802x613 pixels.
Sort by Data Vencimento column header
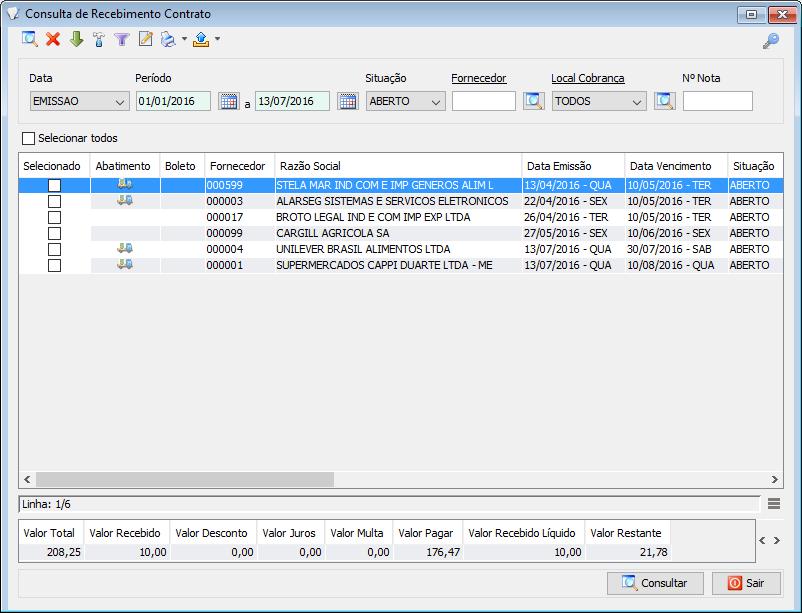[676, 166]
